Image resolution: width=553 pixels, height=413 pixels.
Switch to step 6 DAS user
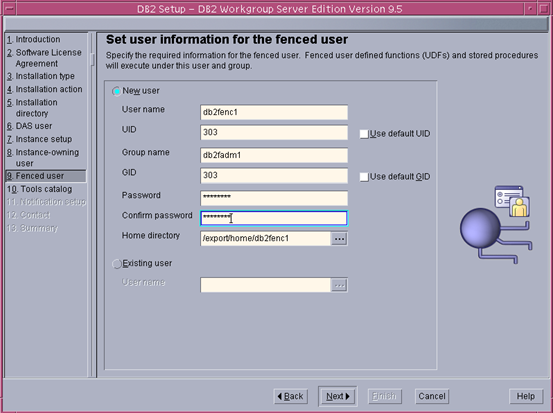29,126
